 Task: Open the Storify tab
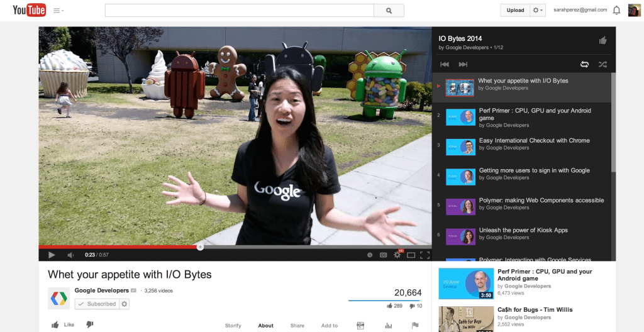233,326
